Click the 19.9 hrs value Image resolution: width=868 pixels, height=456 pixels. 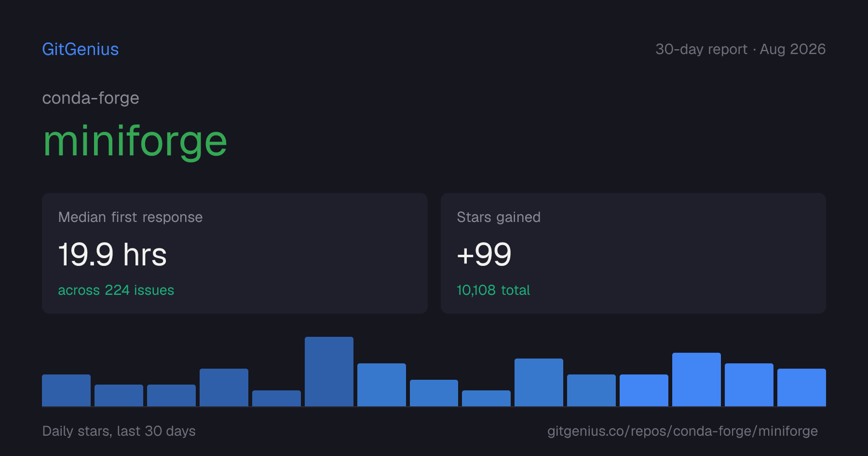click(112, 254)
